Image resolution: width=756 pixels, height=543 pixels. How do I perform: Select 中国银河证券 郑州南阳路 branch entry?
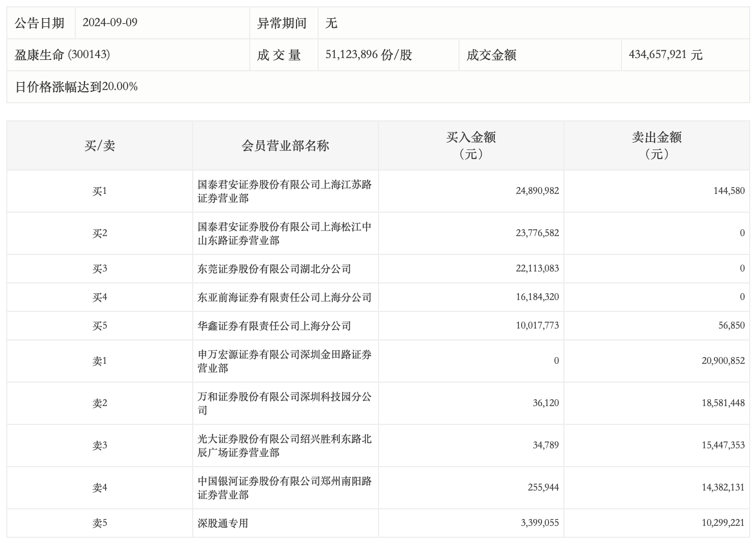[x=284, y=488]
